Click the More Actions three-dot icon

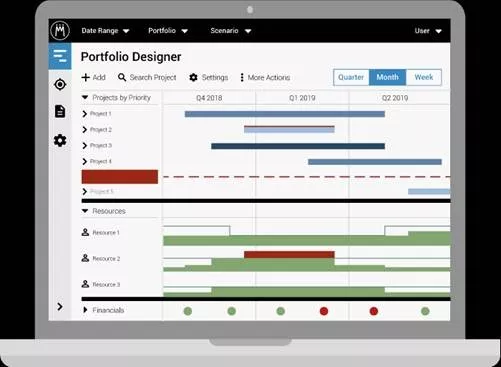click(x=242, y=77)
